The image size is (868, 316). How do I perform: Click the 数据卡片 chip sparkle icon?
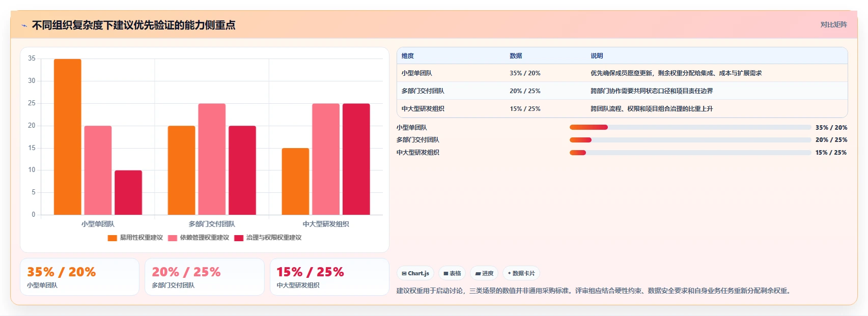[509, 273]
